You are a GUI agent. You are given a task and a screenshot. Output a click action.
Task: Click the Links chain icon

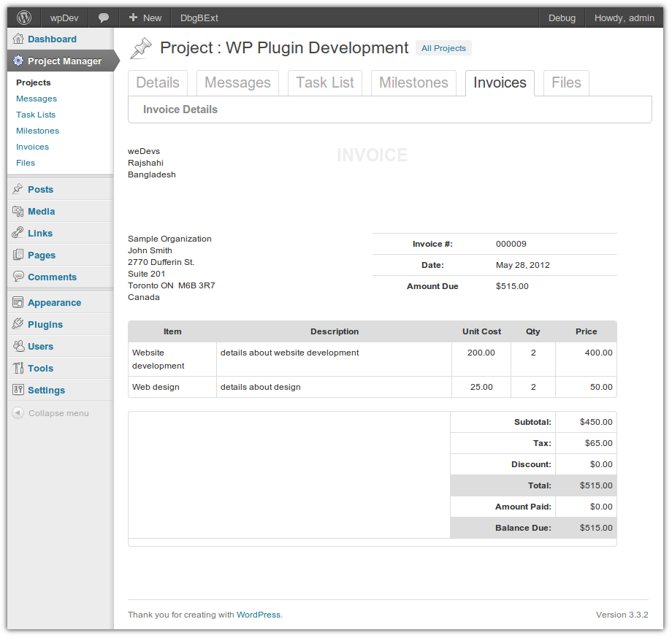point(18,233)
